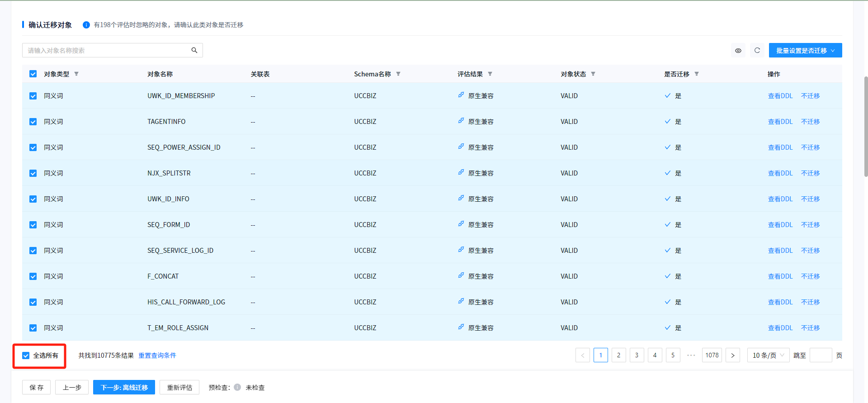Click the 原生兼容 icon for UWK_ID_INFO

click(x=461, y=198)
